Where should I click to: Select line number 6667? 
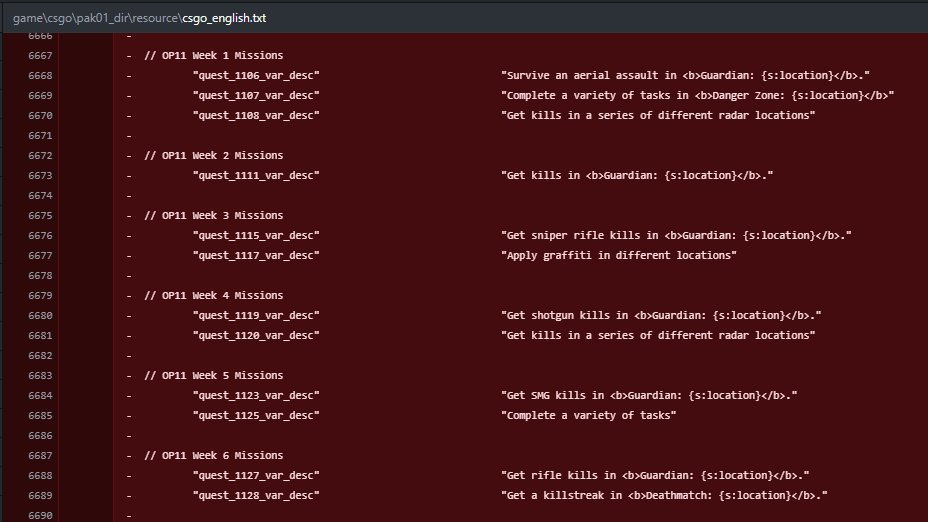click(41, 55)
